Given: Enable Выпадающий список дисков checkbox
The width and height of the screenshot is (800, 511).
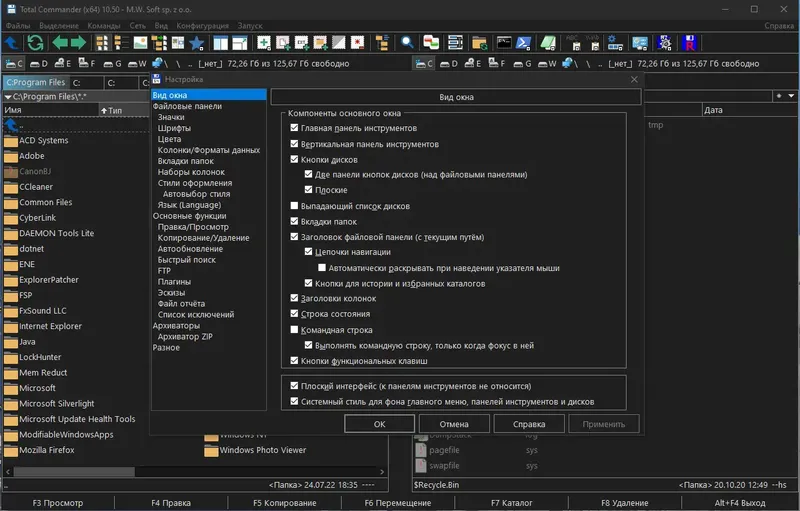Looking at the screenshot, I should coord(294,206).
